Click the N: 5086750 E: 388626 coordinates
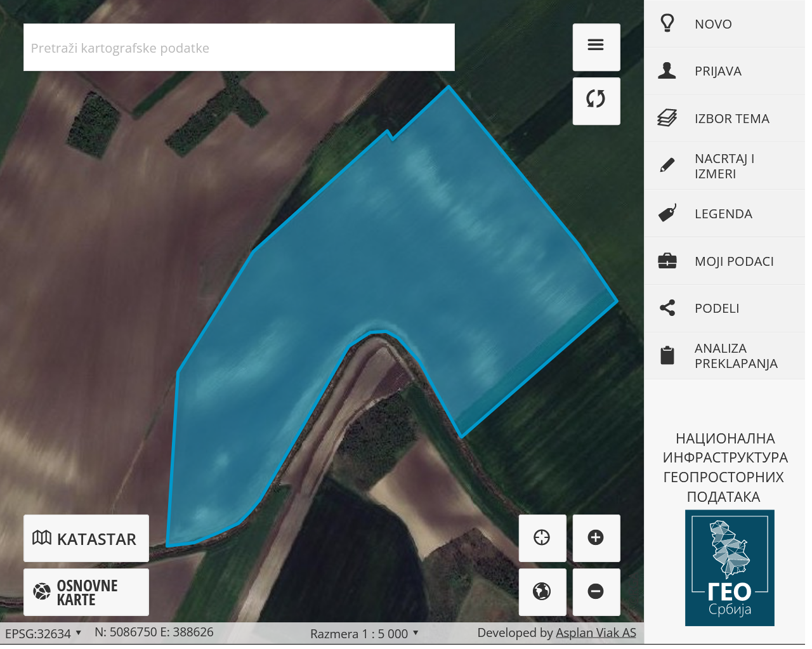Image resolution: width=812 pixels, height=649 pixels. coord(154,633)
